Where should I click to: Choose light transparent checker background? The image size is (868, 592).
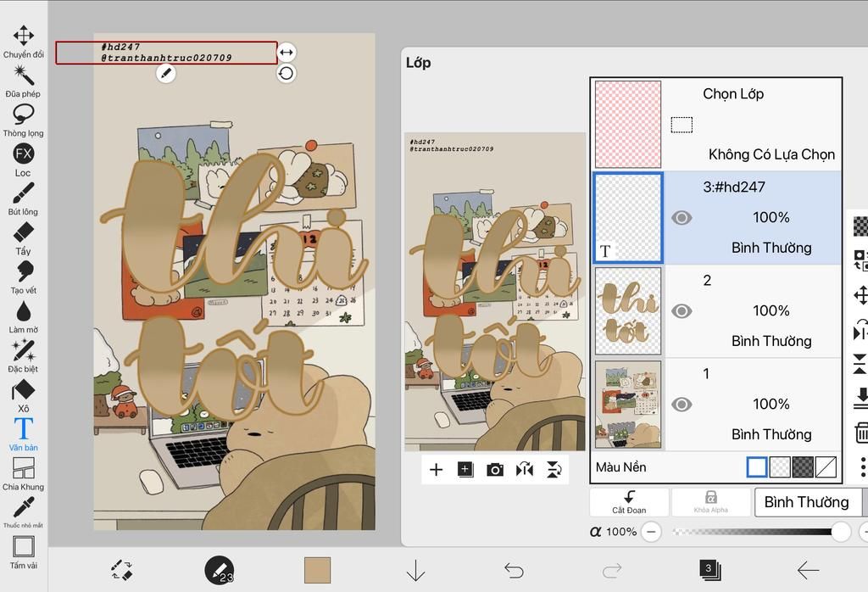point(780,466)
